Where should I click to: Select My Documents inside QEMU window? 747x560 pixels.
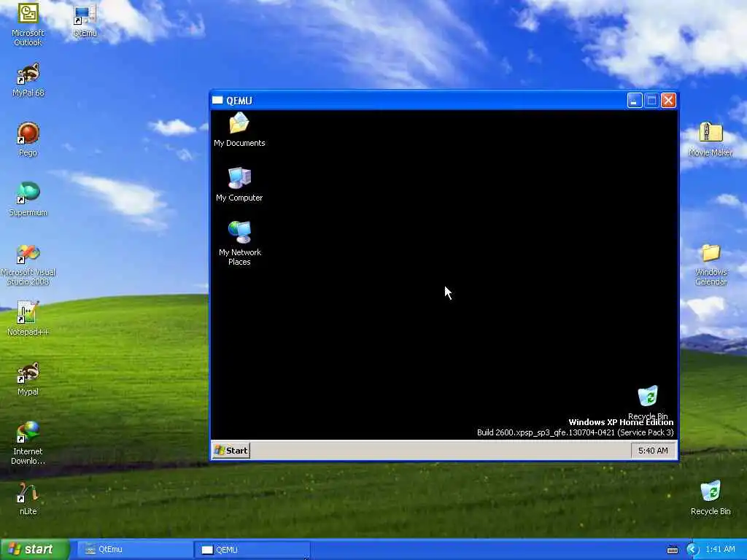239,130
